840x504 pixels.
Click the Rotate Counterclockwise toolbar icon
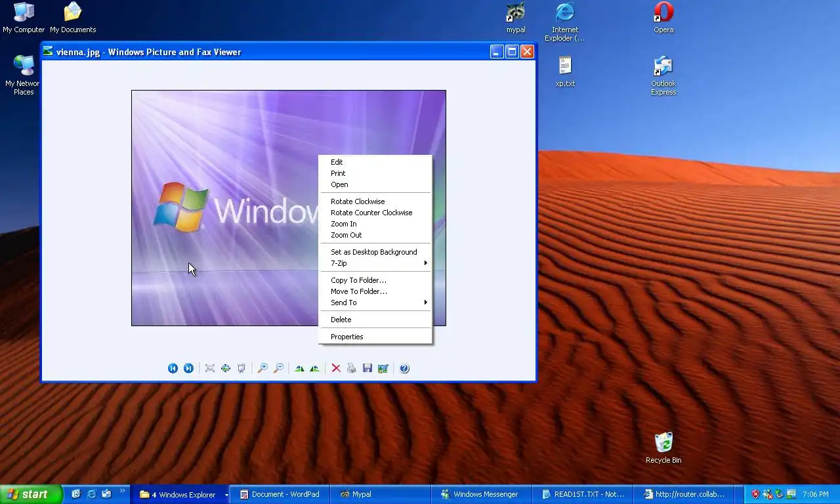pos(315,368)
